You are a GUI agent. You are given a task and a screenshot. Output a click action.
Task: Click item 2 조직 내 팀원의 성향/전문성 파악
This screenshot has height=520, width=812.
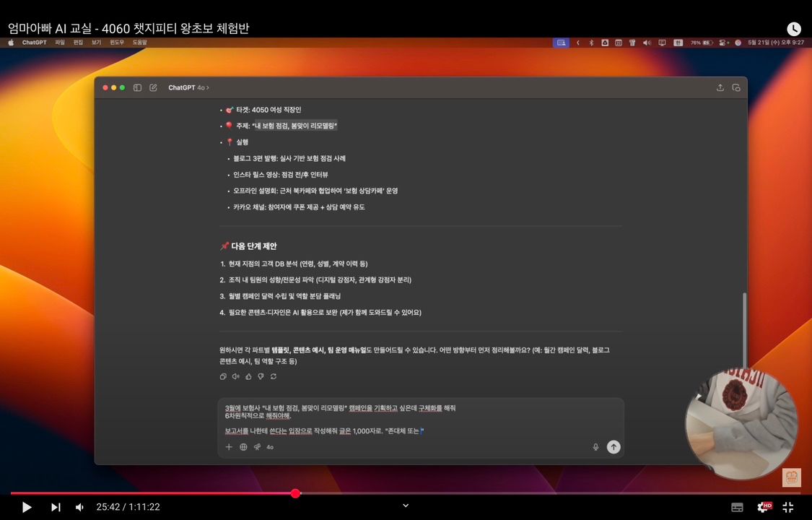tap(320, 279)
